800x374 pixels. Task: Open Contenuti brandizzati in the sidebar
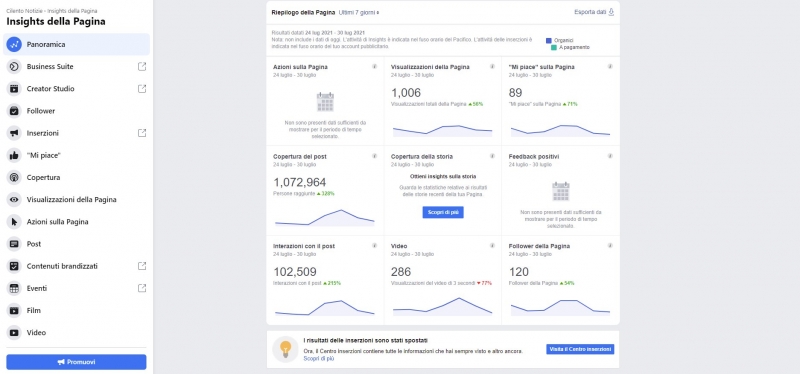tap(77, 266)
